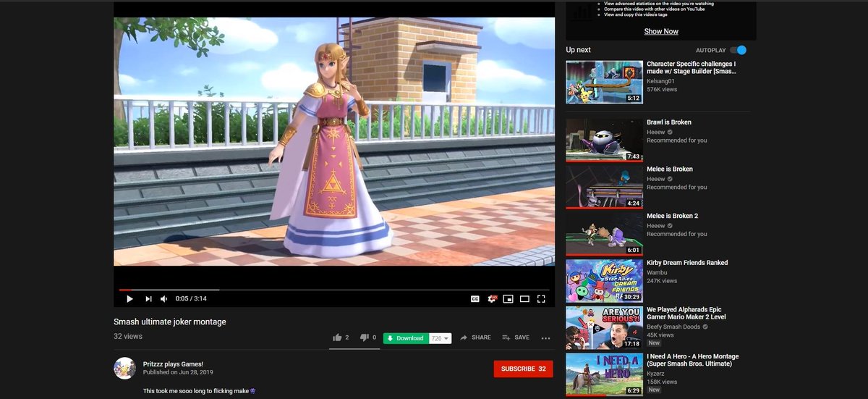
Task: Open Brawl is Broken thumbnail
Action: click(x=604, y=140)
